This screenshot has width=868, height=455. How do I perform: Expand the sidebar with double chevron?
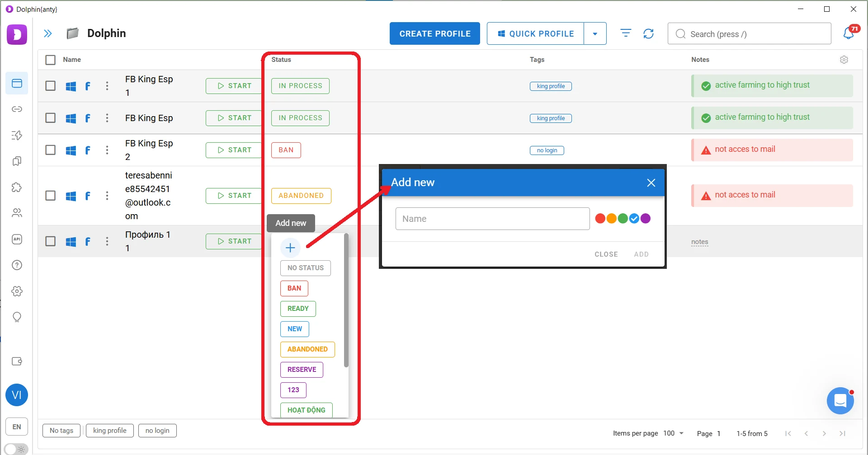coord(48,33)
